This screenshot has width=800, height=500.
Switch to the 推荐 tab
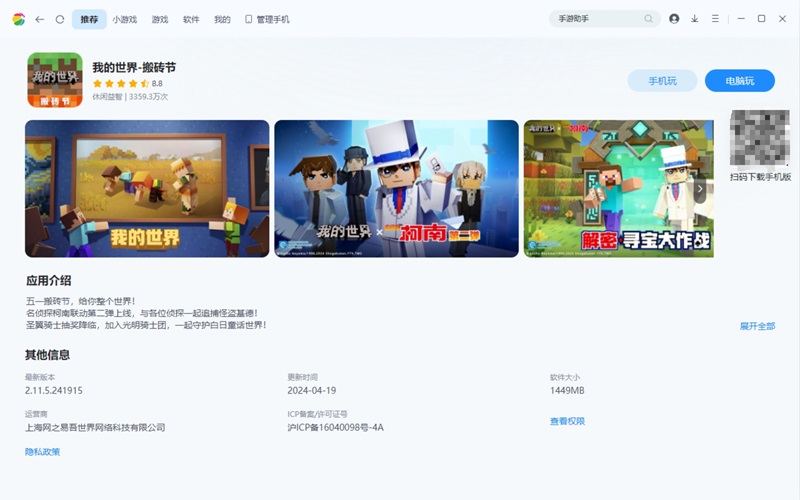point(89,19)
